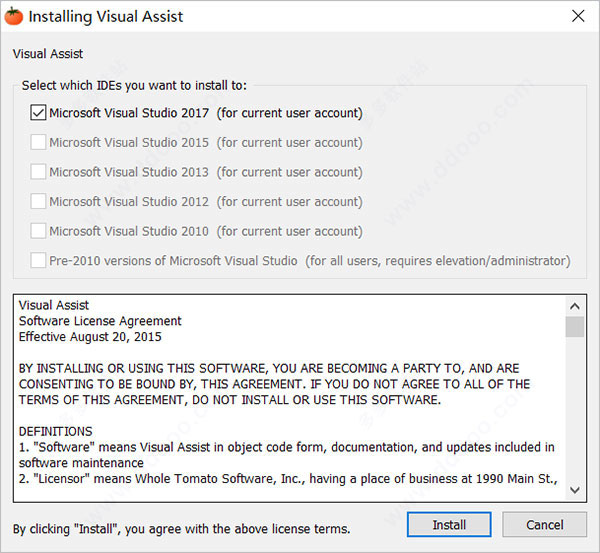This screenshot has height=553, width=600.
Task: Click the empty scrollbar track below thumb
Action: (x=575, y=409)
